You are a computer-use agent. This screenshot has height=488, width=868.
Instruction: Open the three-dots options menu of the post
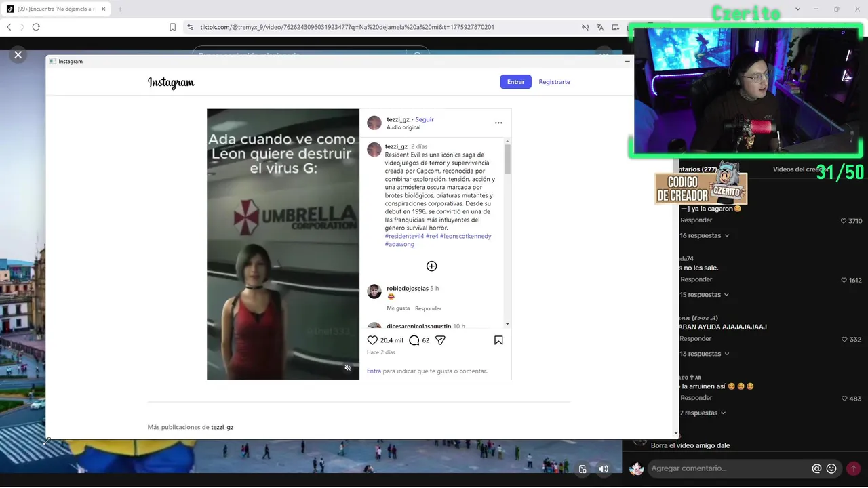point(498,123)
